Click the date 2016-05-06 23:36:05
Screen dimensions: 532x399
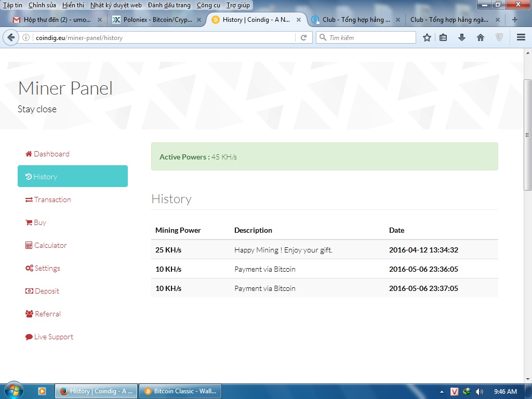click(x=423, y=270)
